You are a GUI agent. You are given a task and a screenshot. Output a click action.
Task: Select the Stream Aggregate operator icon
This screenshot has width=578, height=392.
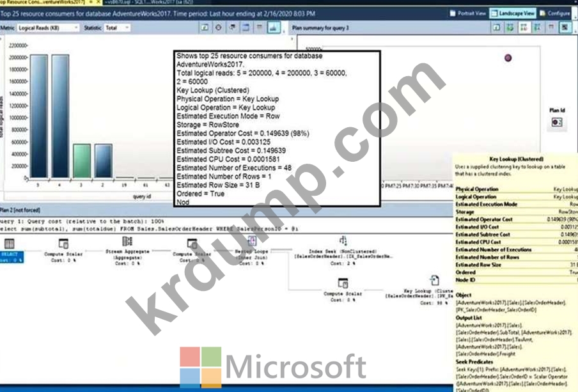click(127, 242)
